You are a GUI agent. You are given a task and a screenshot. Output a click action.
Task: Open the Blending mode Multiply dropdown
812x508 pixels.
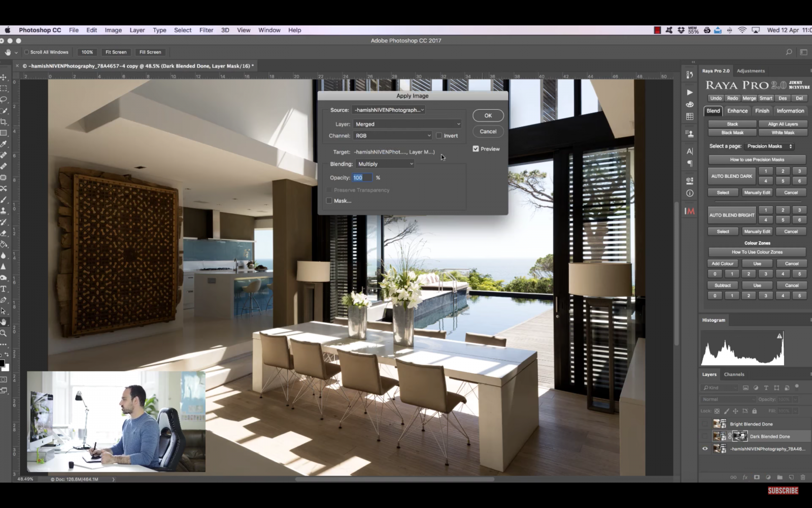pyautogui.click(x=384, y=164)
